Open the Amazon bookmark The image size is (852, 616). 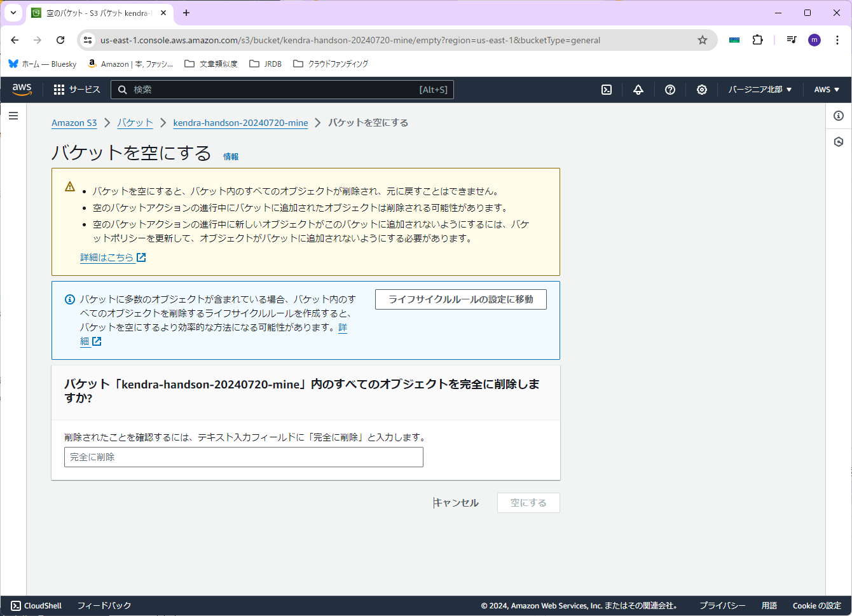point(130,64)
